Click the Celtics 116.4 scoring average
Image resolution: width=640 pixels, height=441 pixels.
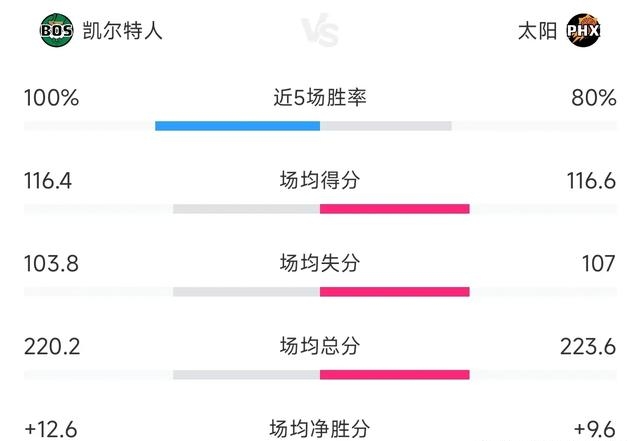coord(52,181)
